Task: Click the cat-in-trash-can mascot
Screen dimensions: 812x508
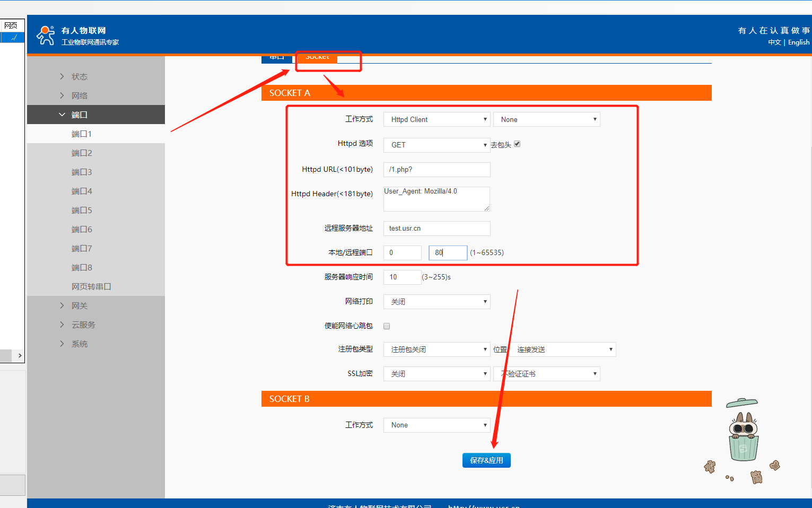Action: [743, 430]
